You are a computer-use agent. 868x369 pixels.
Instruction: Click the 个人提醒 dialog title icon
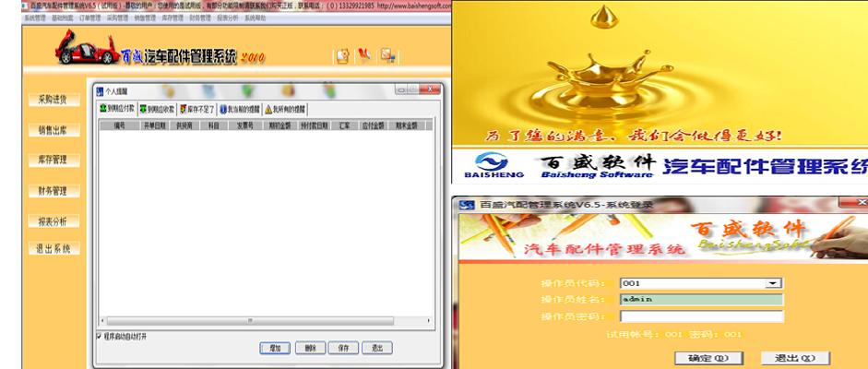tap(100, 91)
